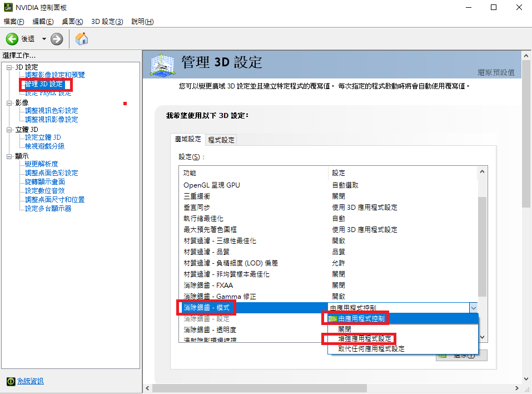Image resolution: width=532 pixels, height=394 pixels.
Task: Open 調整桌面色彩設定 task
Action: (x=52, y=173)
